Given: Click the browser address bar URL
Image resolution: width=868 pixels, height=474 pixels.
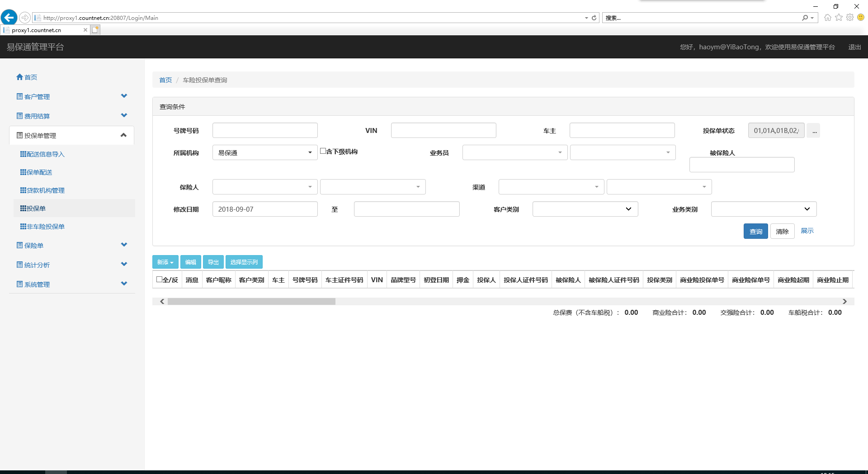Looking at the screenshot, I should coord(101,18).
